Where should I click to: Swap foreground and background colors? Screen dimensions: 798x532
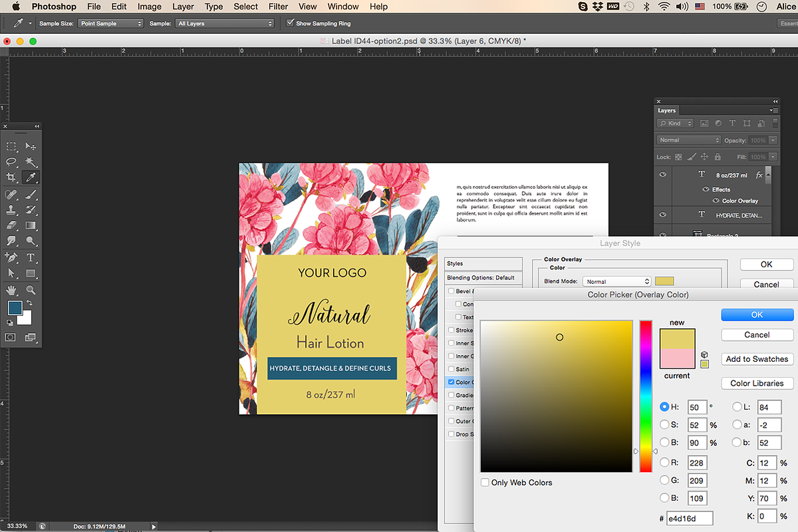(x=29, y=303)
